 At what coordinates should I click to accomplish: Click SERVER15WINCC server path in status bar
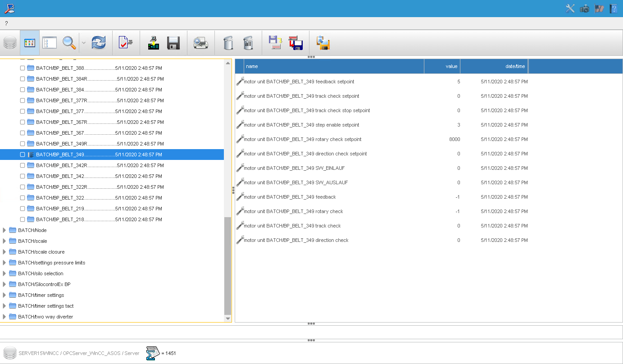[x=79, y=353]
